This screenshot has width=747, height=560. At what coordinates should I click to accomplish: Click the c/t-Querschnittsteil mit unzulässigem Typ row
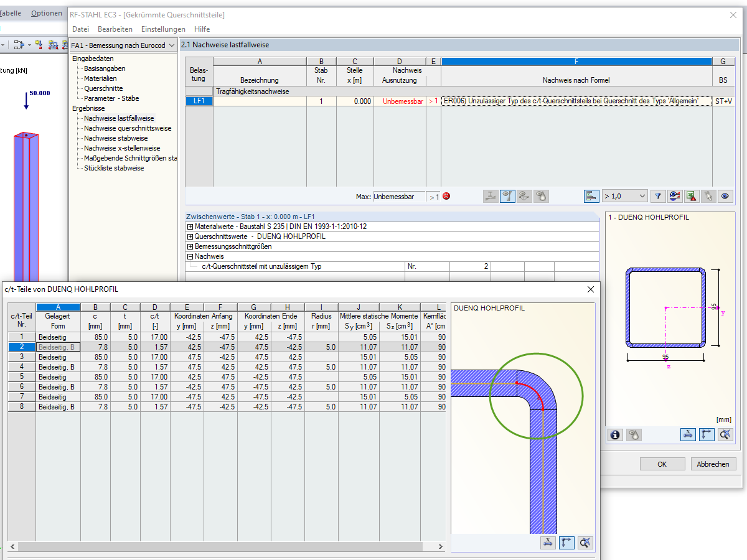click(x=392, y=266)
